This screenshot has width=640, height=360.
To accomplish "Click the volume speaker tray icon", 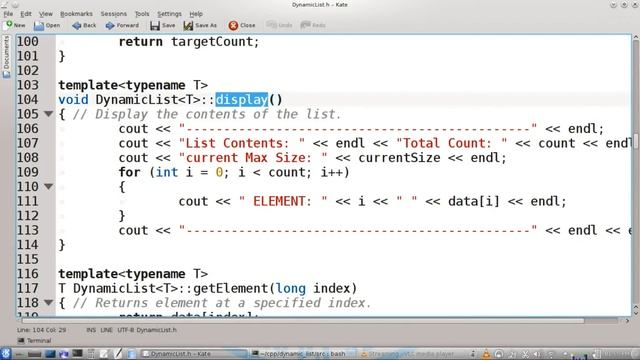I will [536, 354].
